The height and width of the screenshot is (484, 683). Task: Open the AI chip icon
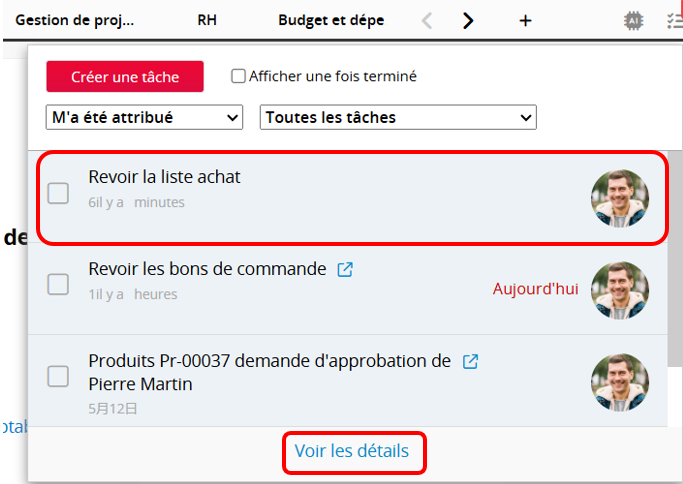point(633,20)
